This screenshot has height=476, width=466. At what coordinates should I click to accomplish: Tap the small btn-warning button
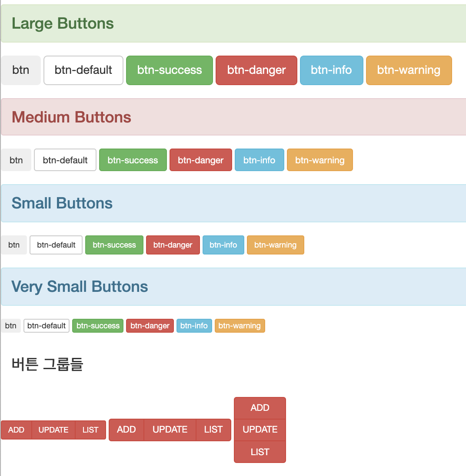click(x=276, y=245)
